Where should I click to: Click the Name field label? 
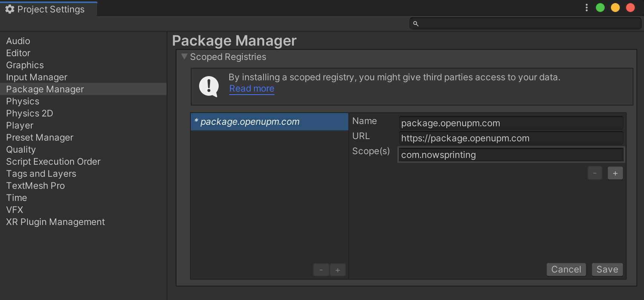[x=365, y=121]
